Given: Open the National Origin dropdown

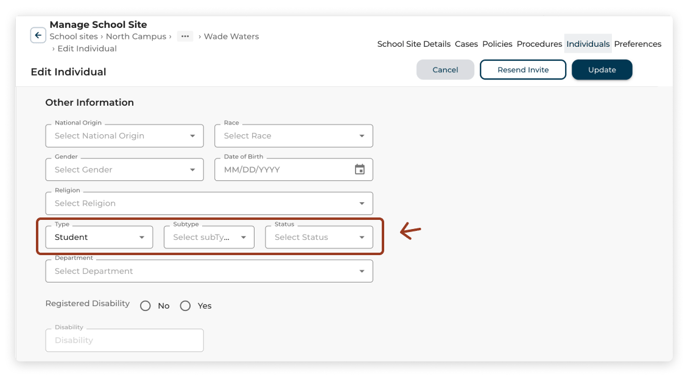Looking at the screenshot, I should [125, 136].
